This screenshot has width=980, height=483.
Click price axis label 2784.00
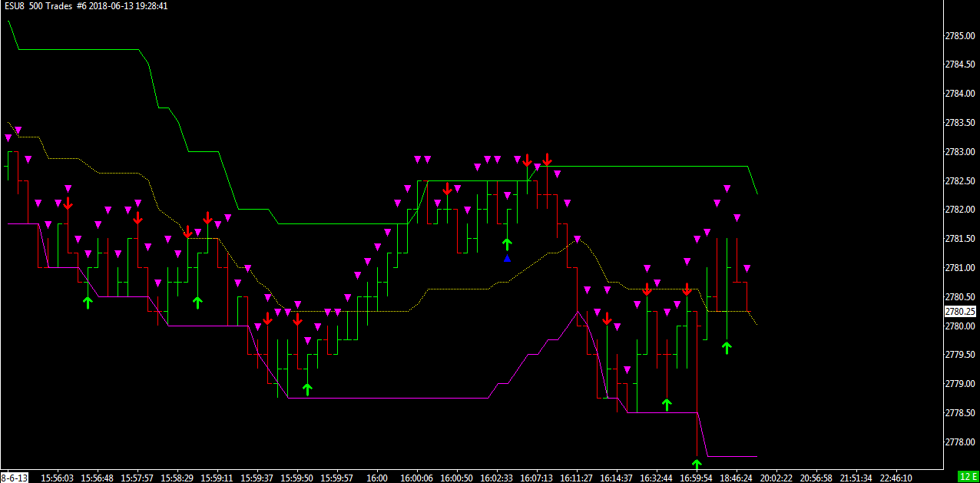pos(960,94)
